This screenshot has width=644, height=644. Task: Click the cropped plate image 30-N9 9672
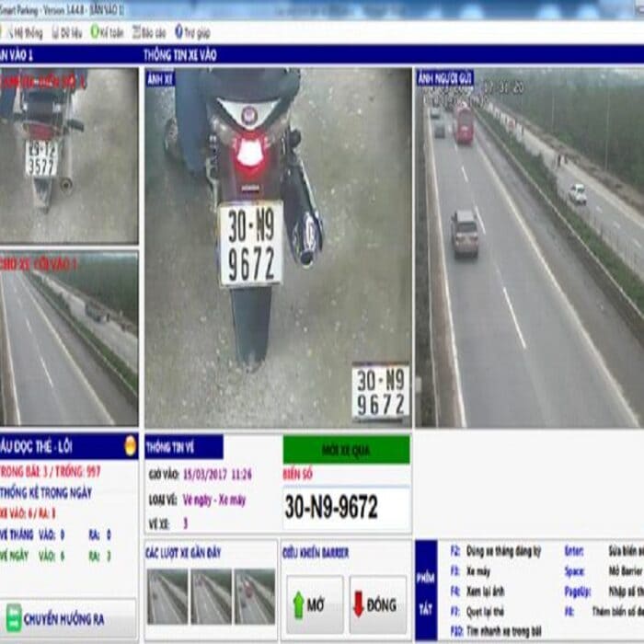[x=381, y=393]
